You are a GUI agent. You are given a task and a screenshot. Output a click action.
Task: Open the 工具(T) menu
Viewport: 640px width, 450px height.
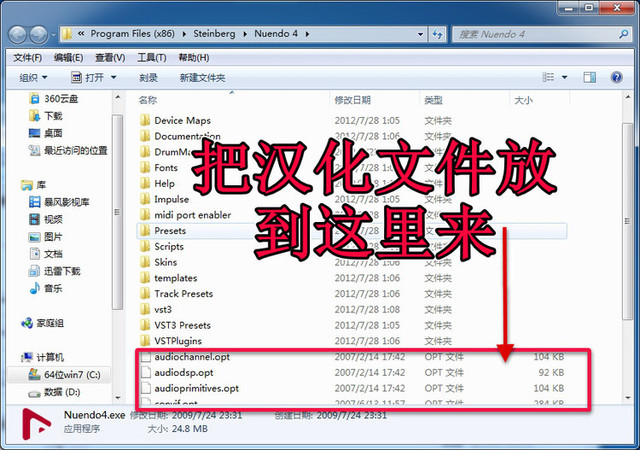tap(151, 57)
